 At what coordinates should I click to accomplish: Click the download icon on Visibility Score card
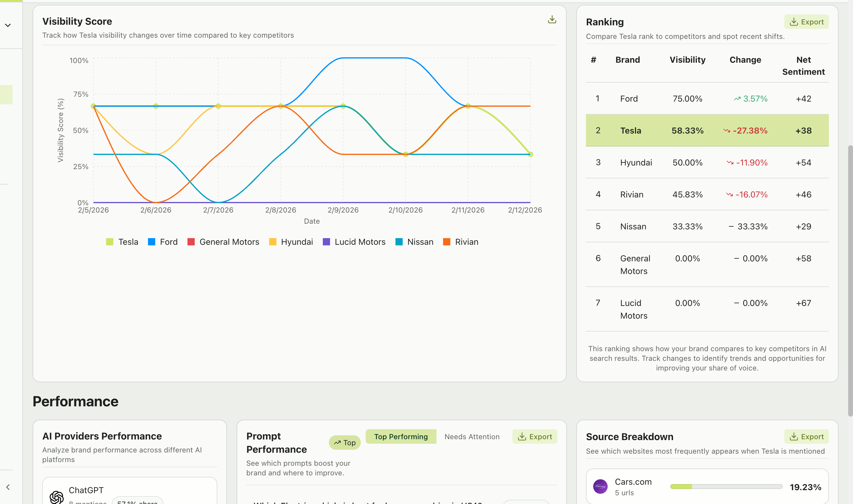click(x=552, y=20)
